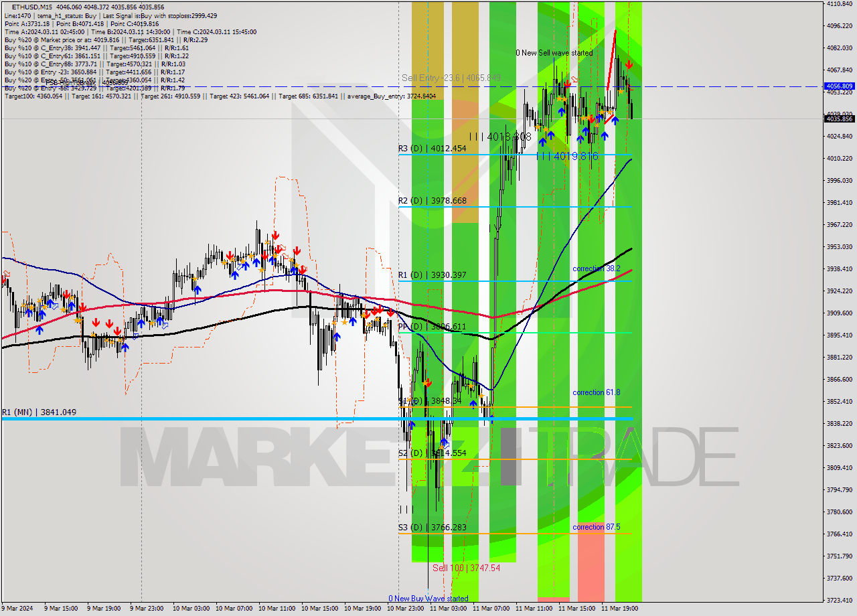
Task: Click the '10 Mar 19:00' time axis label
Action: [x=363, y=609]
